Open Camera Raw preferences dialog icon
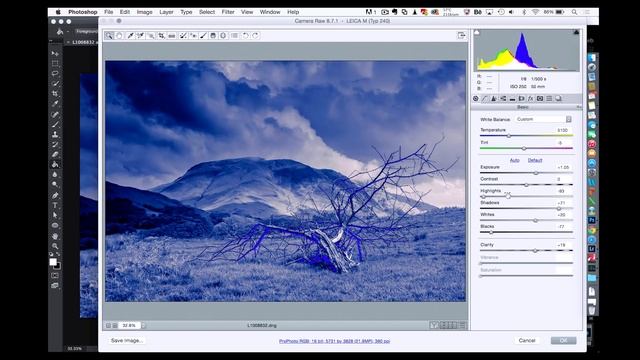The image size is (640, 360). coord(234,36)
